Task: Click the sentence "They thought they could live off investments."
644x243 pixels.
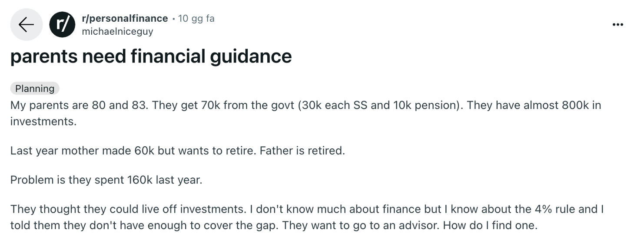Action: point(128,209)
